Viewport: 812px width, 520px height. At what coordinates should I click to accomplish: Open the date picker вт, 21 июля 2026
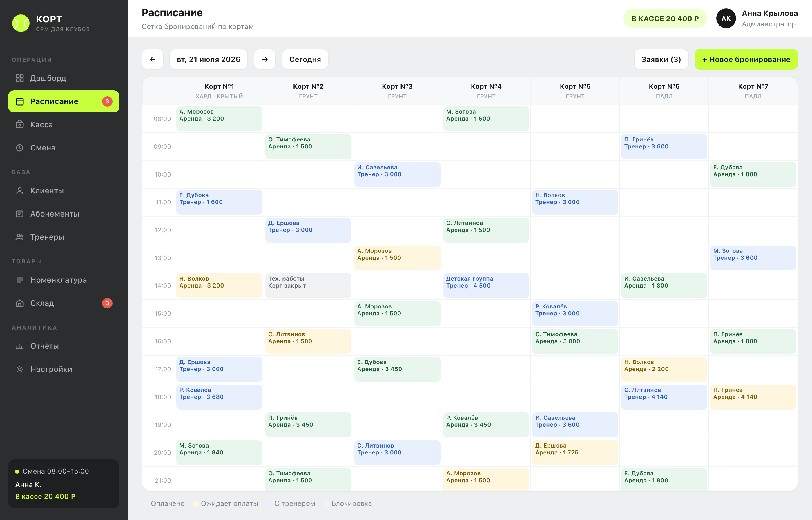pyautogui.click(x=209, y=59)
